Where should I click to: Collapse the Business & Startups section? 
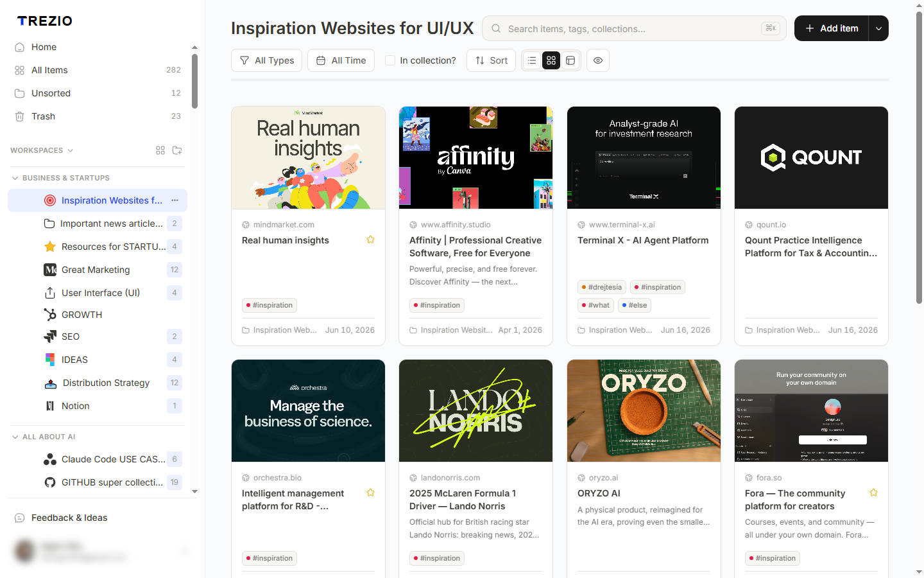pos(15,178)
